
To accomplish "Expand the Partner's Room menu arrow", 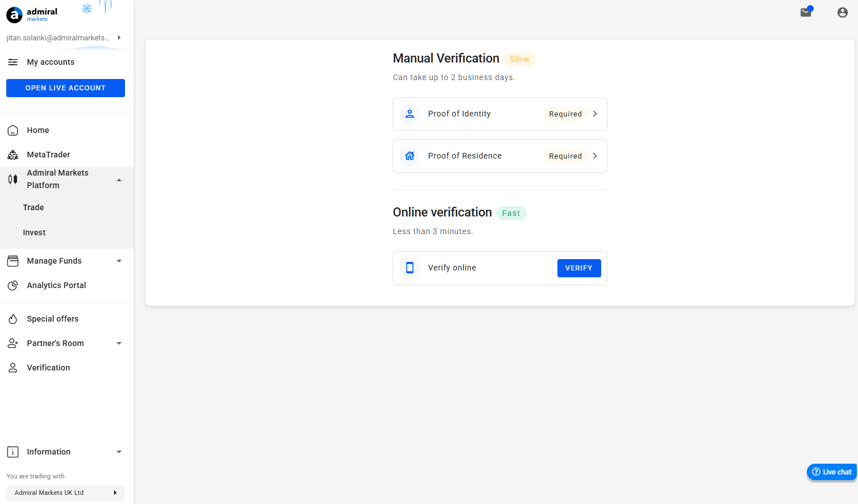I will (x=119, y=343).
